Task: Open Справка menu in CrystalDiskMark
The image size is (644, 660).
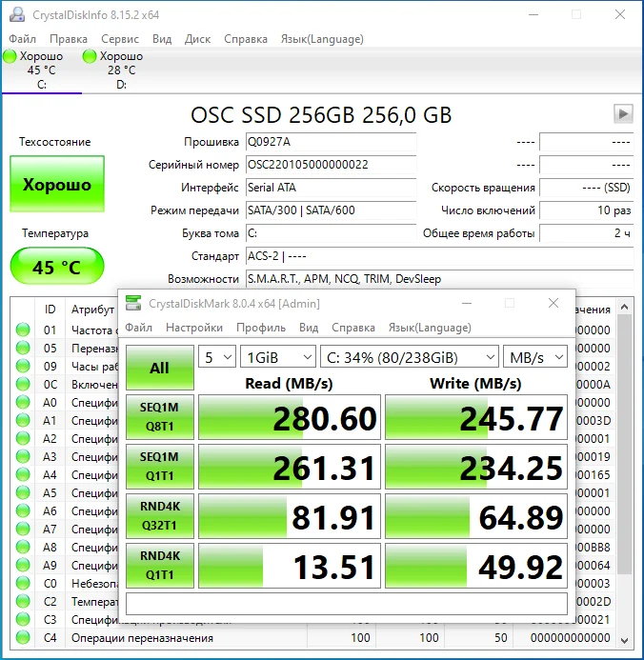Action: [353, 328]
